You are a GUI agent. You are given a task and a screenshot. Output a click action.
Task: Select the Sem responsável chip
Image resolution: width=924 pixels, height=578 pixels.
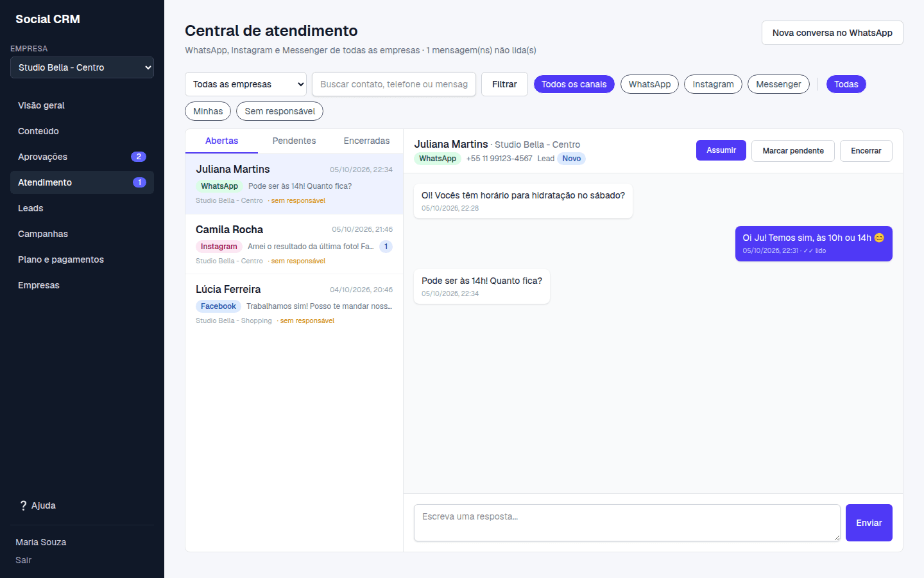pyautogui.click(x=280, y=111)
